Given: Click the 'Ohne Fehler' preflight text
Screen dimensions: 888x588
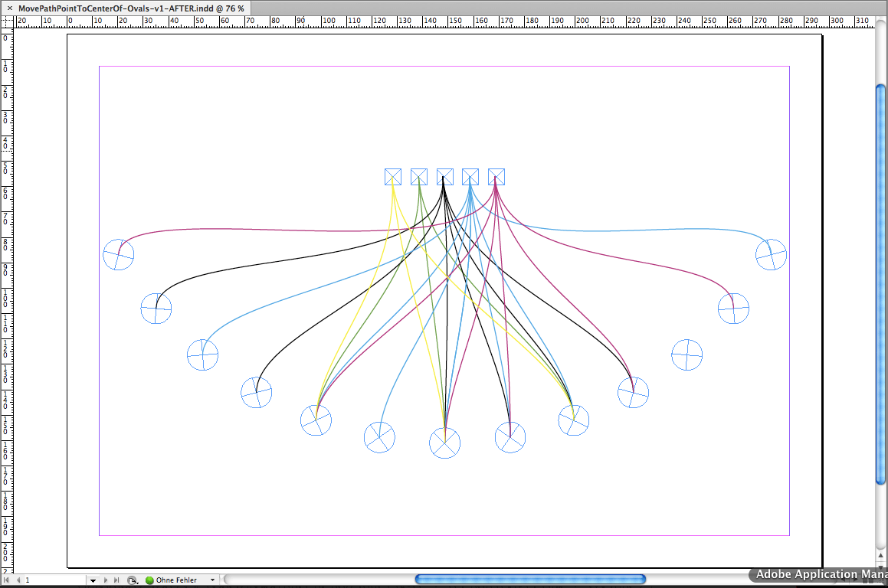Looking at the screenshot, I should (176, 580).
